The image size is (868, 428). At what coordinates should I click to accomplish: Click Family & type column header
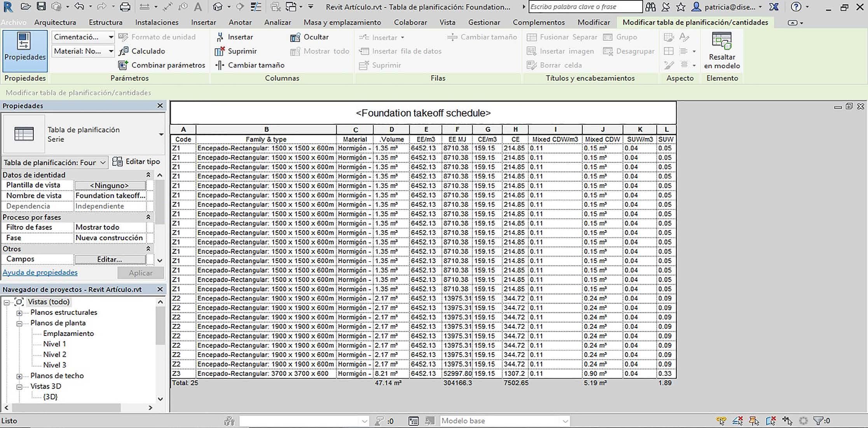266,139
